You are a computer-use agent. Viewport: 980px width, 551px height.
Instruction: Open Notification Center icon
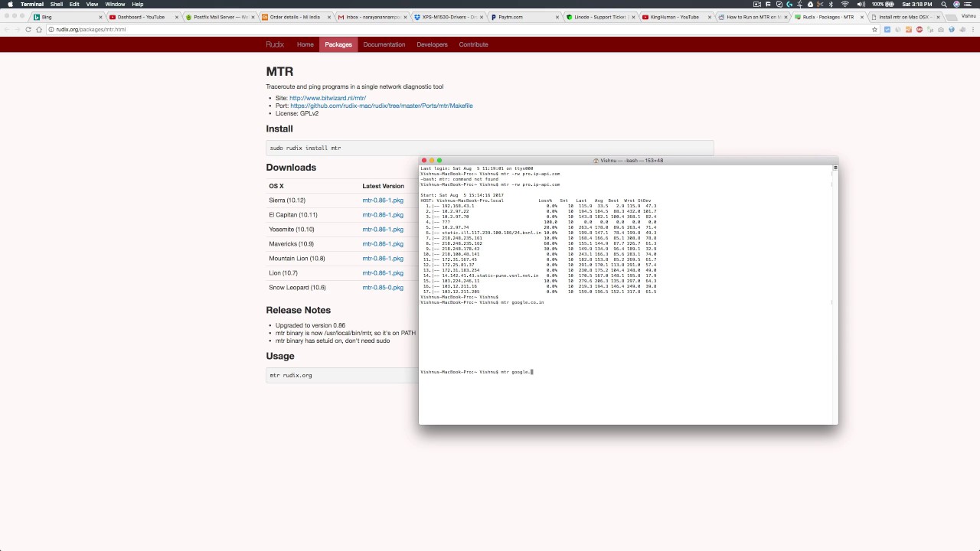coord(969,4)
